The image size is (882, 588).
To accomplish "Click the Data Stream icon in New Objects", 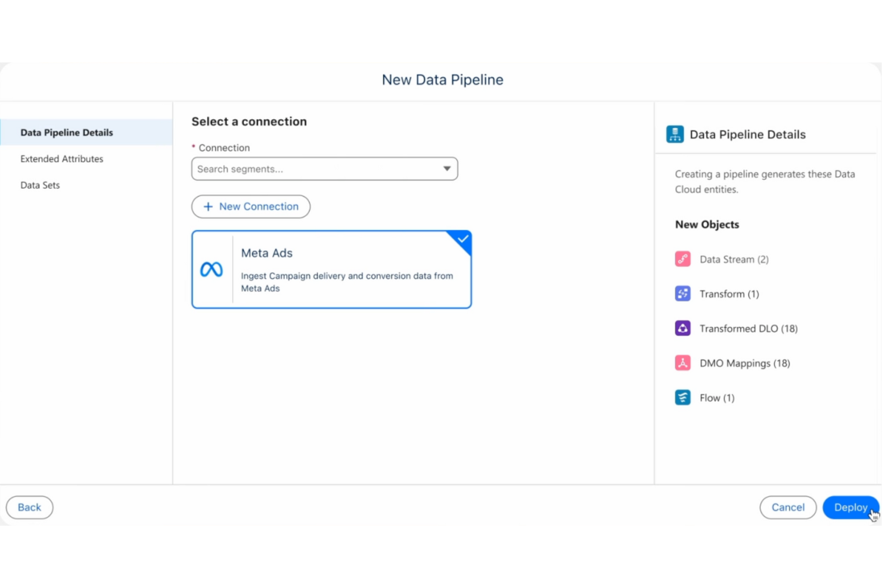I will coord(682,259).
